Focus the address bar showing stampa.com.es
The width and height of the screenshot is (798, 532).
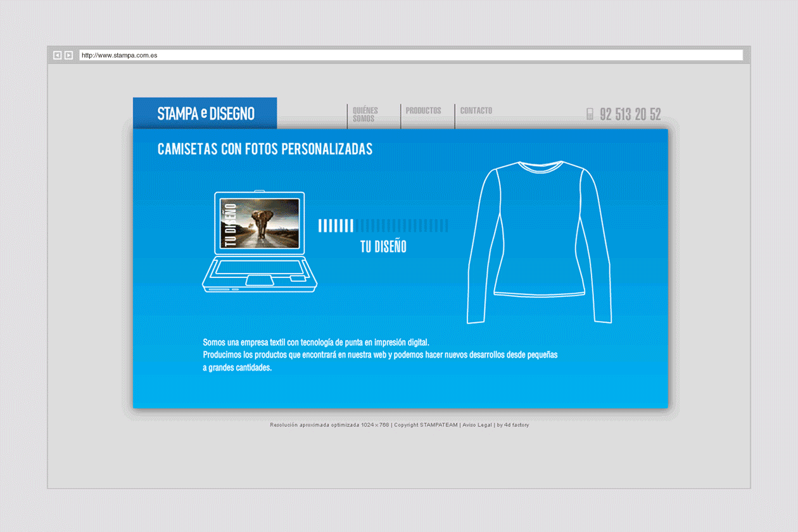coord(410,55)
